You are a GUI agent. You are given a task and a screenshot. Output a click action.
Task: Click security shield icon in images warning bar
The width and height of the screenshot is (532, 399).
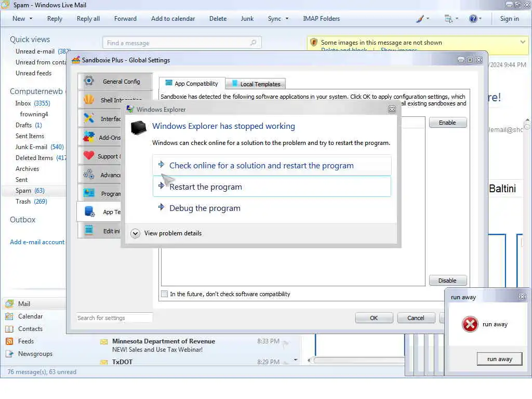click(314, 43)
